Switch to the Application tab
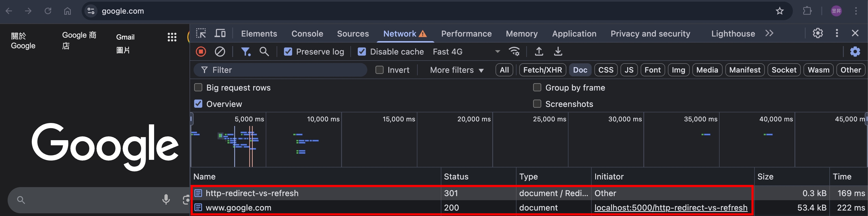The image size is (868, 216). pos(574,34)
